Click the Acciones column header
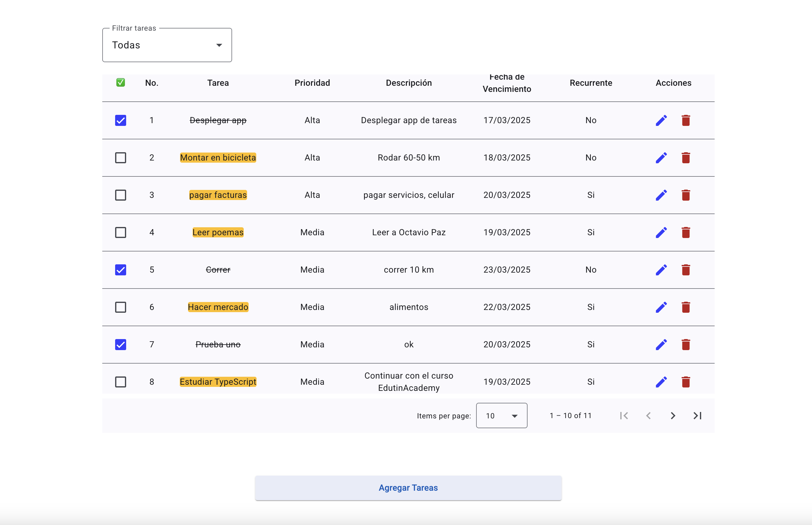The image size is (812, 525). pyautogui.click(x=673, y=83)
